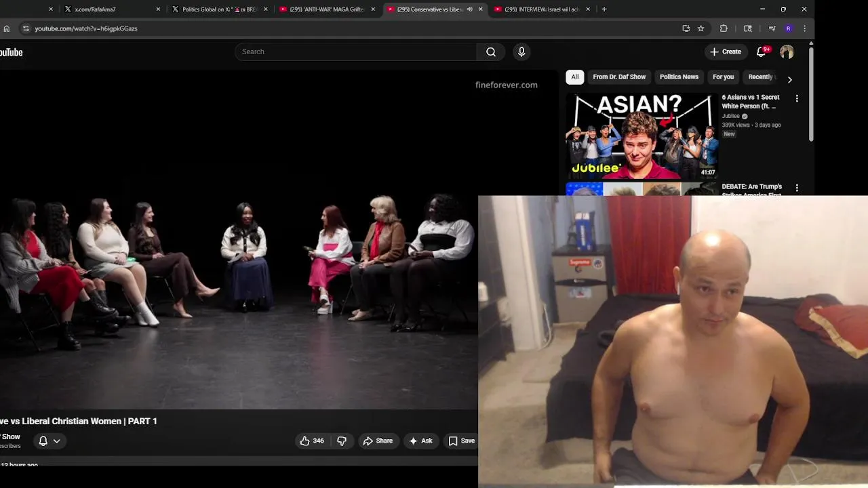Select the Politics News chip

679,77
